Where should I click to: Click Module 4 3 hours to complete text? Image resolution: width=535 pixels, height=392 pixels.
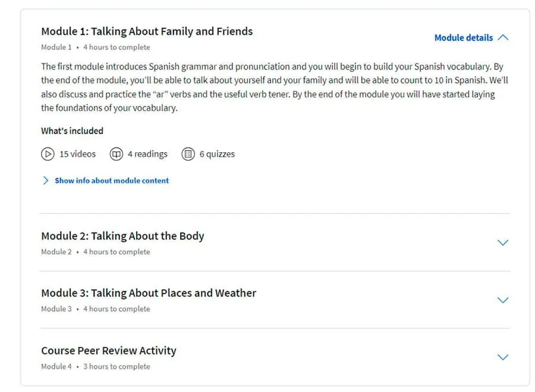tap(96, 366)
